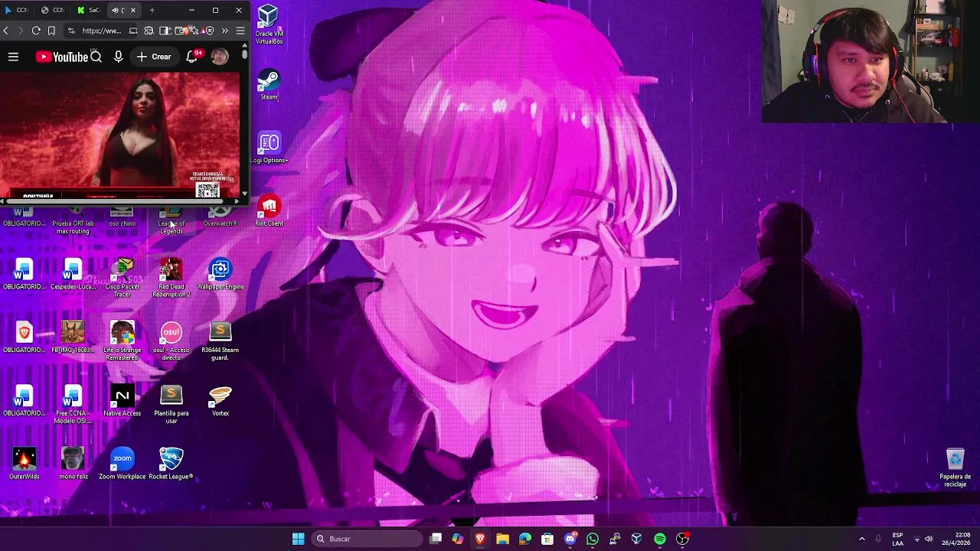This screenshot has height=551, width=980.
Task: Select Red Dead Redemption 2 desktop icon
Action: click(x=171, y=278)
